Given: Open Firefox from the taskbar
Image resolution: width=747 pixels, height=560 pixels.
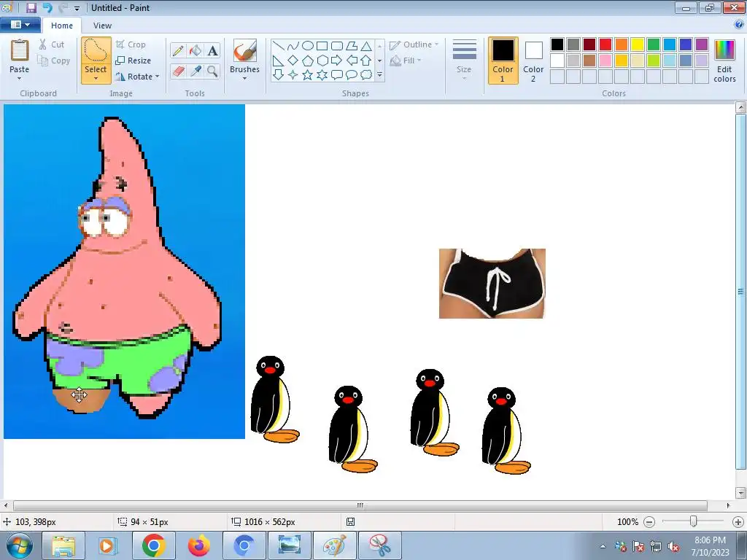Looking at the screenshot, I should click(198, 545).
